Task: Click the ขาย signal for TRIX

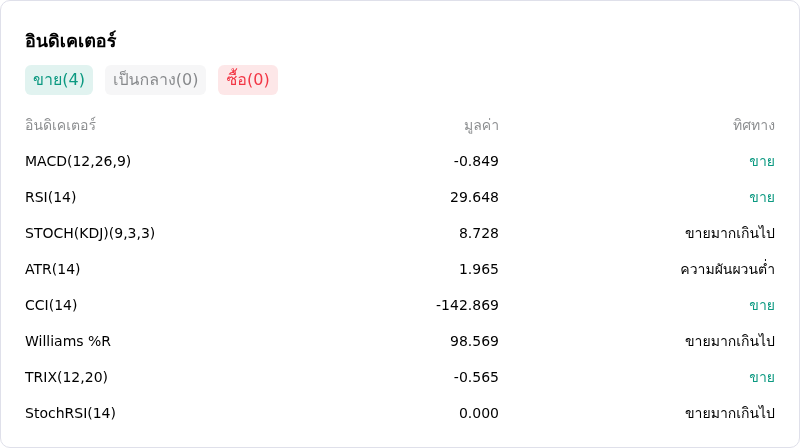Action: click(x=762, y=377)
